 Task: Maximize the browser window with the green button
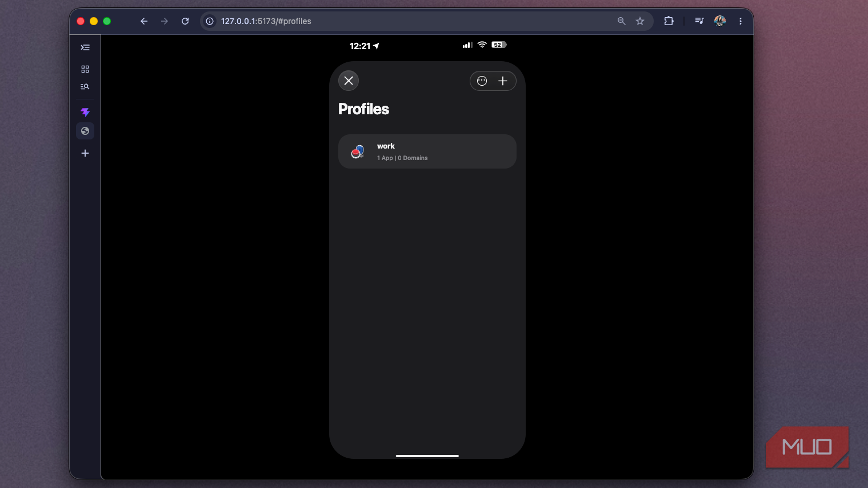pos(107,21)
